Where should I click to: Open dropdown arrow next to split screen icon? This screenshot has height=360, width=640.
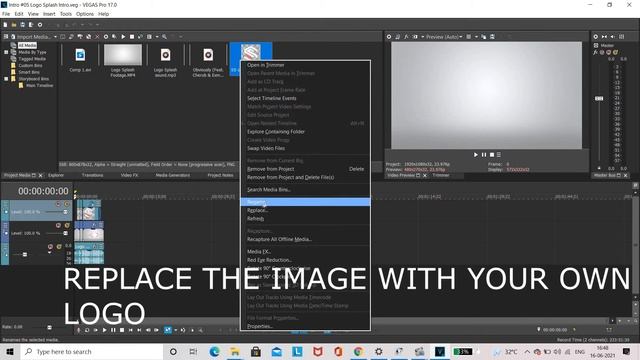[422, 37]
